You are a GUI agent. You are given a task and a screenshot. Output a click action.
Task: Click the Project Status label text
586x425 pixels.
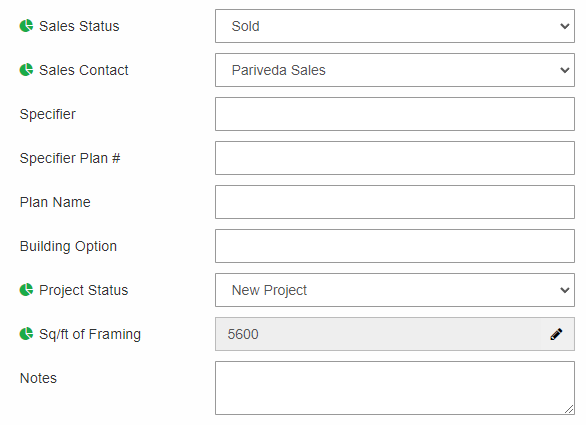tap(84, 290)
